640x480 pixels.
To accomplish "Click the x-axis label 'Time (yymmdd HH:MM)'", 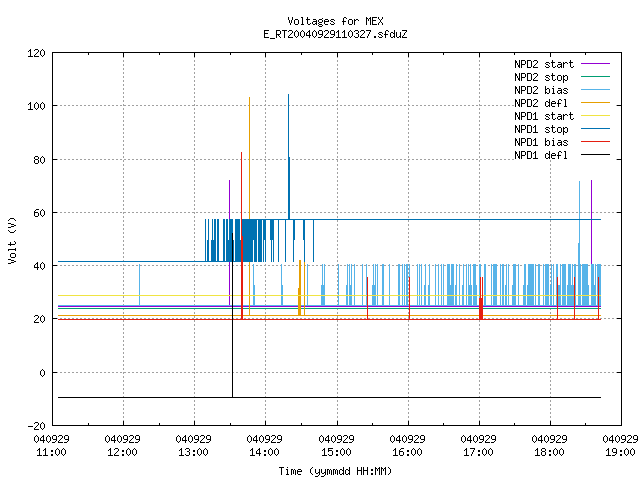I will pos(335,471).
